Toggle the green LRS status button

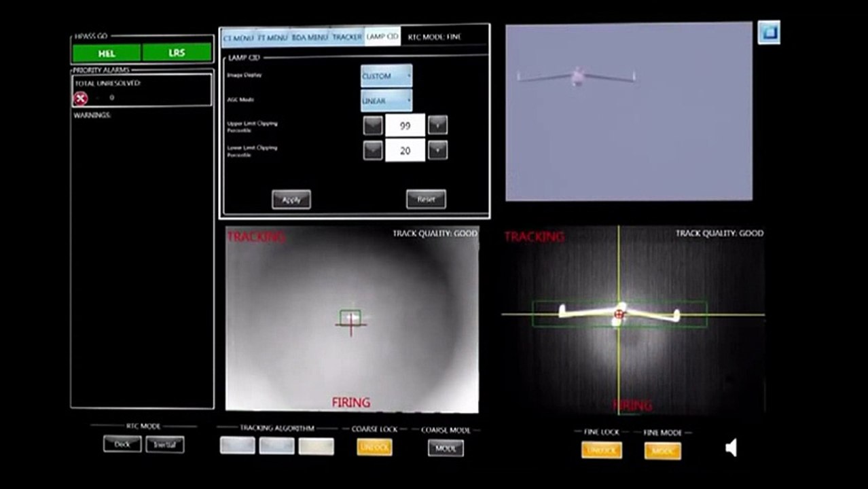[177, 53]
